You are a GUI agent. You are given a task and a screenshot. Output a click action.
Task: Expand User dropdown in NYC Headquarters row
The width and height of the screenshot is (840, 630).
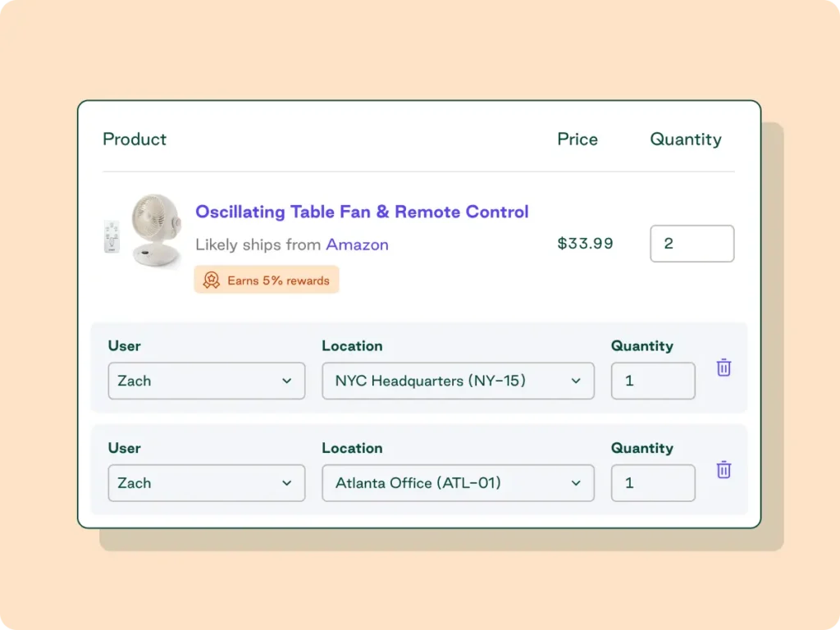206,381
